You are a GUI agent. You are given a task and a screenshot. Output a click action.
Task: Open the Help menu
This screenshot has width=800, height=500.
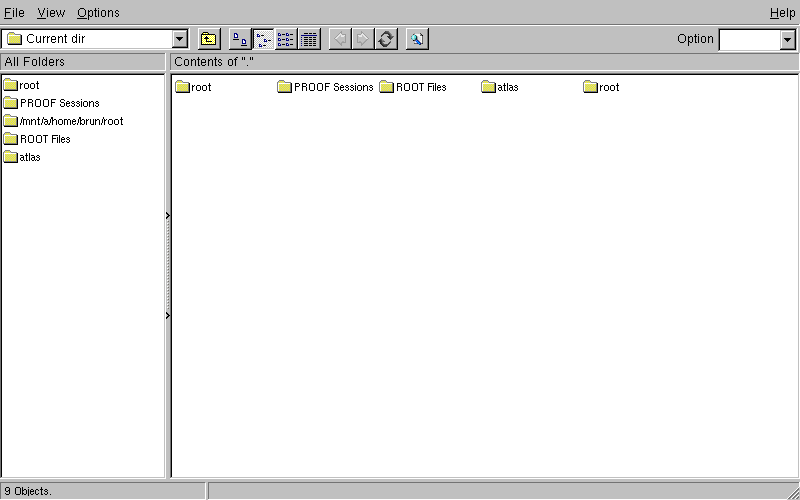tap(782, 13)
